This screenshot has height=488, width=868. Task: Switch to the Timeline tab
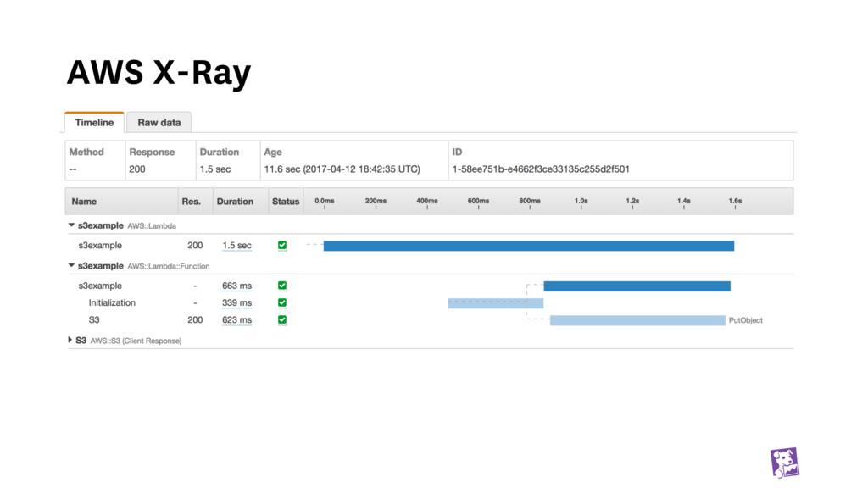pos(94,122)
